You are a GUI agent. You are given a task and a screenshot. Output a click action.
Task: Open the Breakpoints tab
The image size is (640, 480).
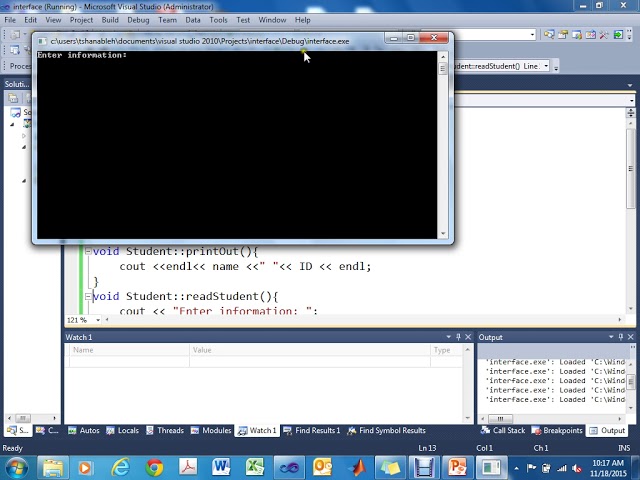[557, 430]
